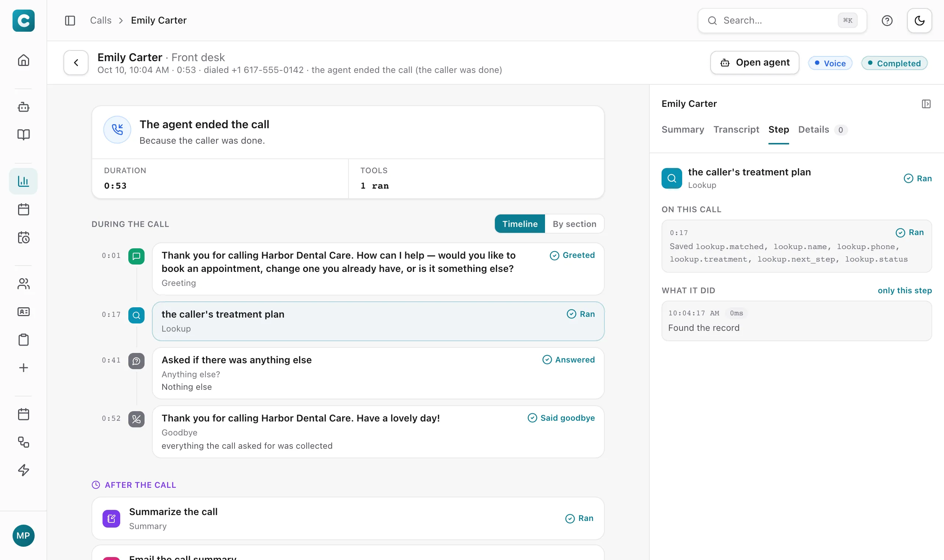Open the workflow nodes icon in sidebar
The image size is (944, 560).
[x=23, y=442]
